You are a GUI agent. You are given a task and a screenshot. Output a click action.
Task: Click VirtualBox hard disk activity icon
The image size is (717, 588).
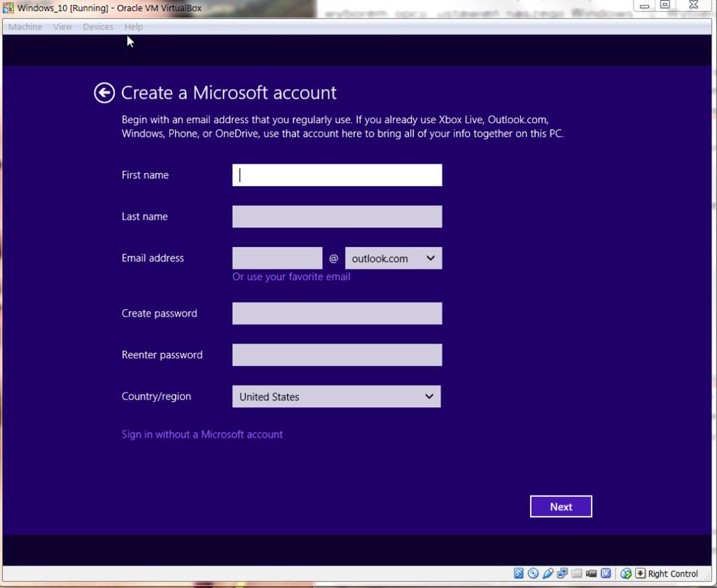coord(519,573)
